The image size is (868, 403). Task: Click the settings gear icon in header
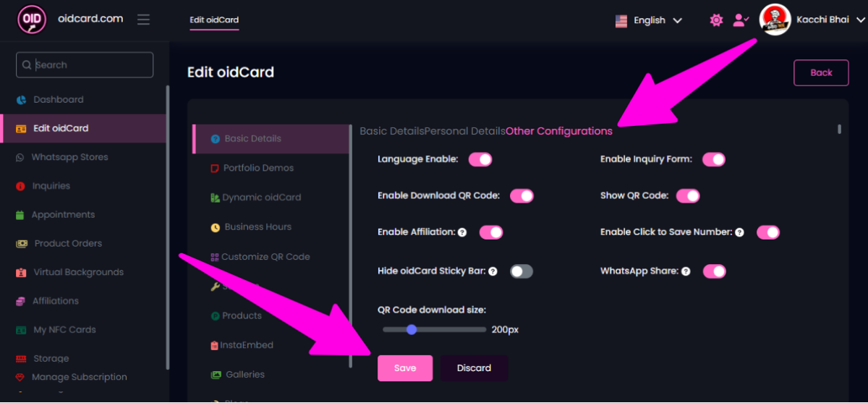tap(716, 20)
